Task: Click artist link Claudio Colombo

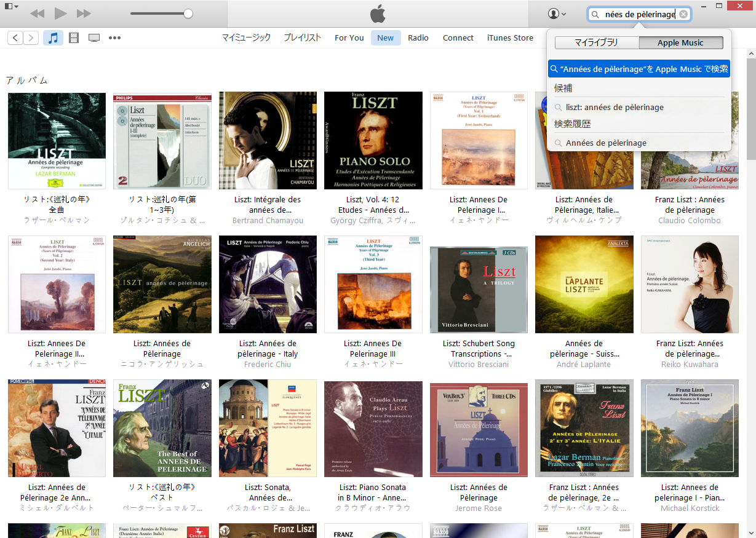Action: tap(690, 220)
